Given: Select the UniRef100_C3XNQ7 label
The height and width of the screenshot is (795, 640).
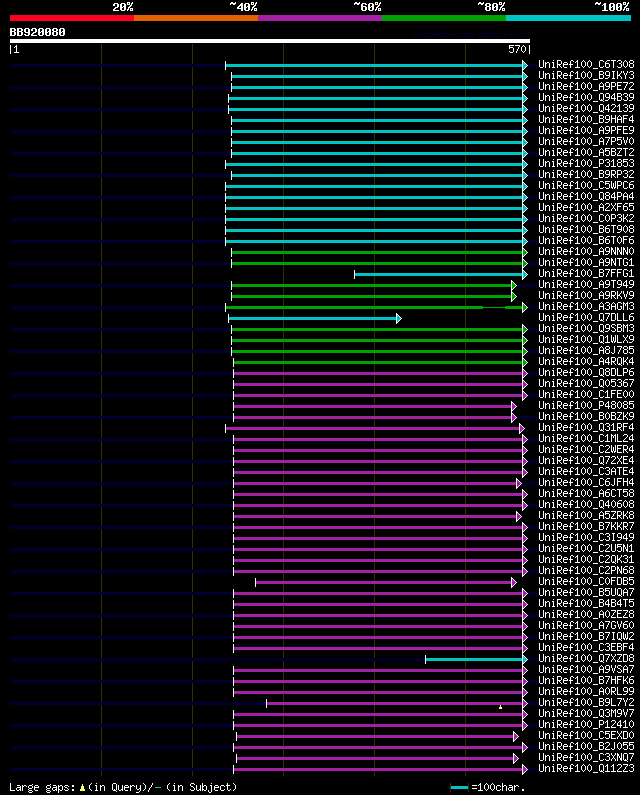Looking at the screenshot, I should coord(586,757).
